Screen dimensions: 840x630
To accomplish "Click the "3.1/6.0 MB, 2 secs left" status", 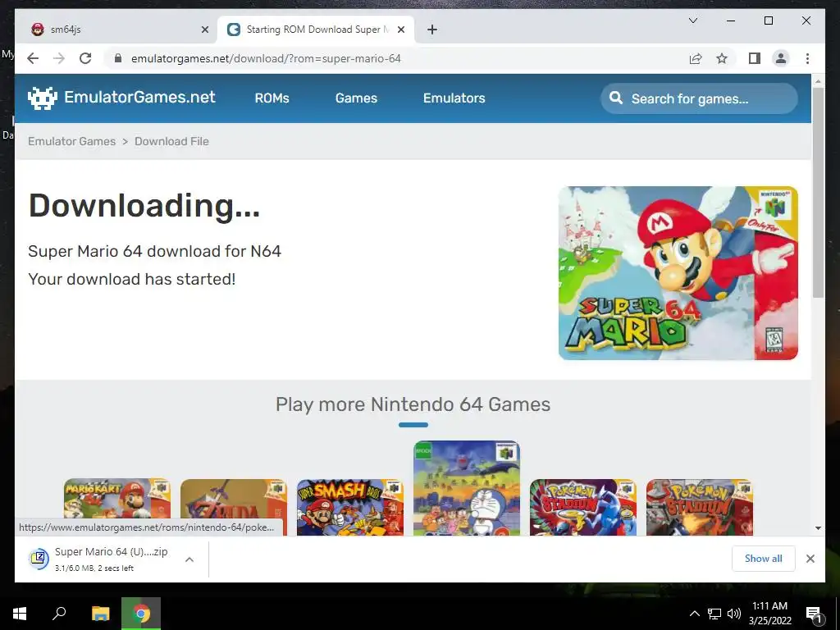I will [x=94, y=568].
